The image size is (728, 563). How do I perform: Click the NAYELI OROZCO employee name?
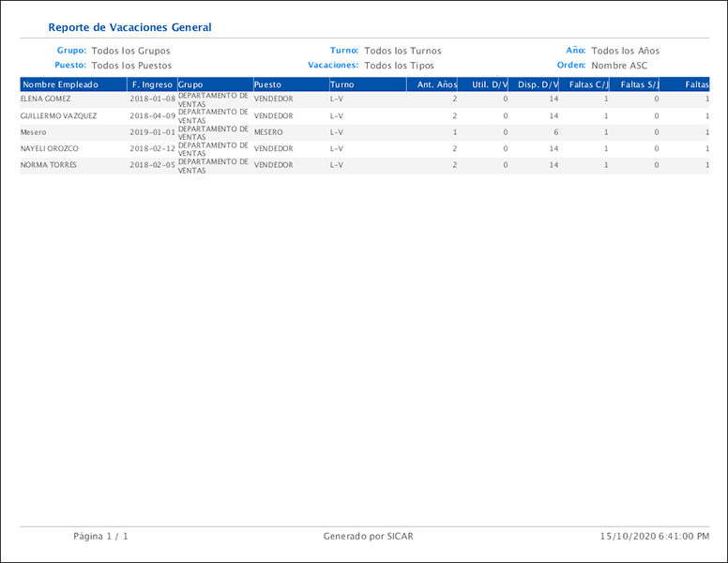pos(50,149)
